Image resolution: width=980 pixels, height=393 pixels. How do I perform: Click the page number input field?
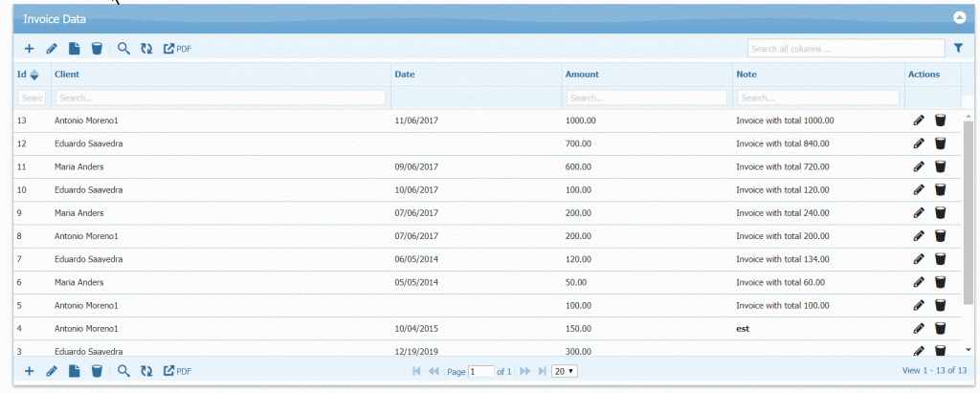[480, 371]
